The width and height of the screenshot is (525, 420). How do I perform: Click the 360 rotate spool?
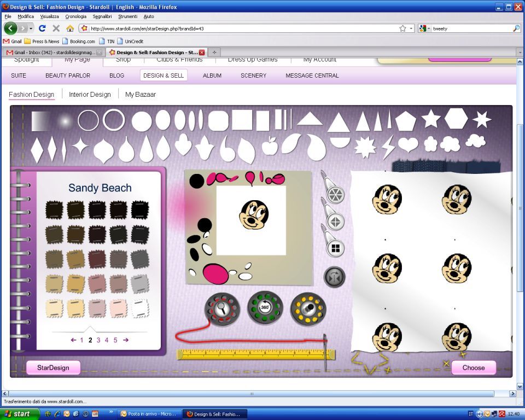[x=265, y=307]
